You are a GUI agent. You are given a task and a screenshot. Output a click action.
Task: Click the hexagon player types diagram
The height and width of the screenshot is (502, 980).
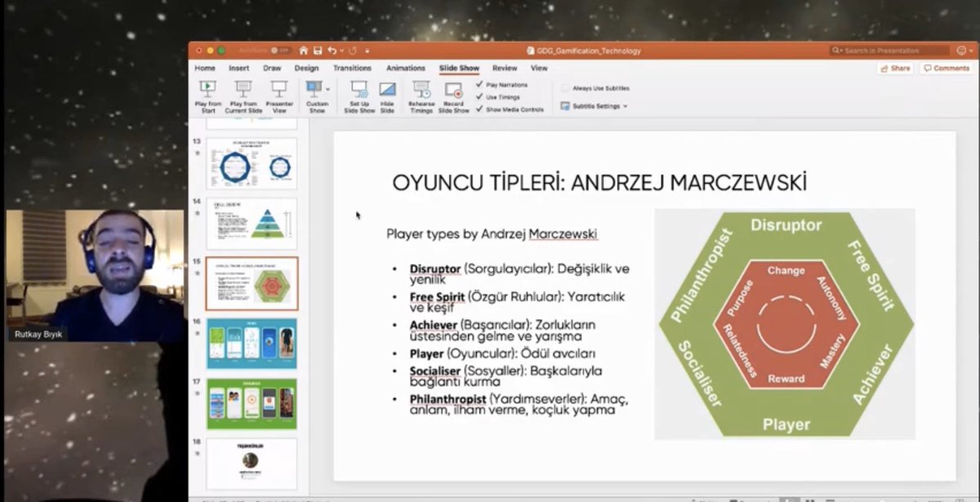coord(785,324)
